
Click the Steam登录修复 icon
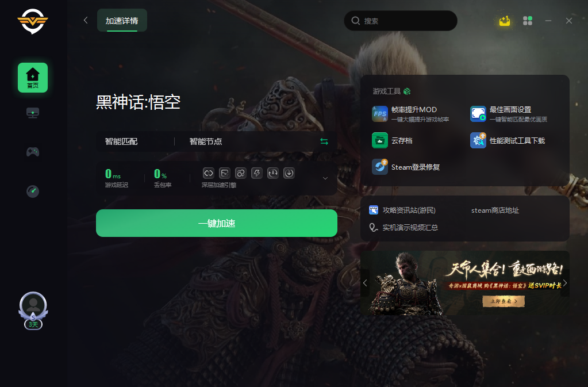[379, 167]
